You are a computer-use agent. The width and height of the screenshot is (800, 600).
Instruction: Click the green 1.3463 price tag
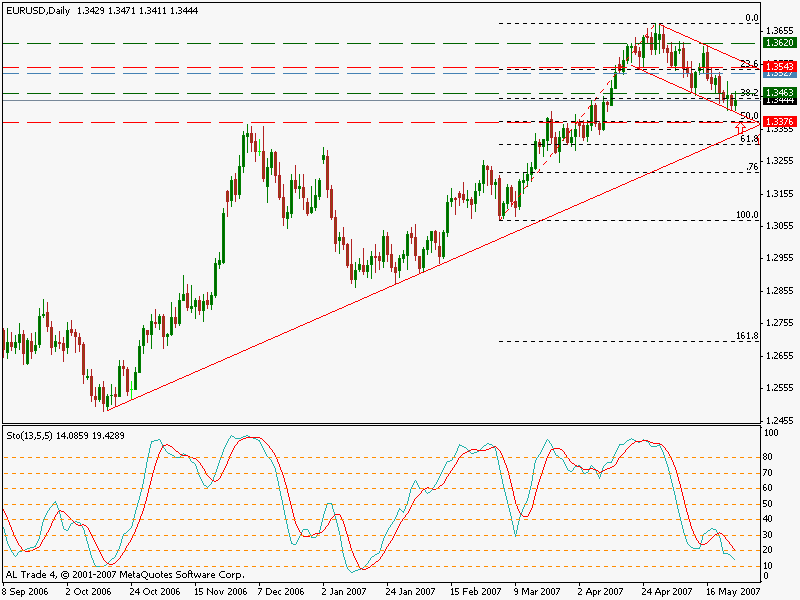pyautogui.click(x=778, y=92)
